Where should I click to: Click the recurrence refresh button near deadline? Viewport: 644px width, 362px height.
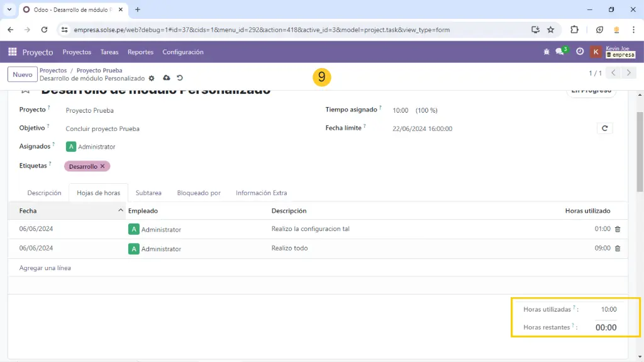click(x=604, y=128)
